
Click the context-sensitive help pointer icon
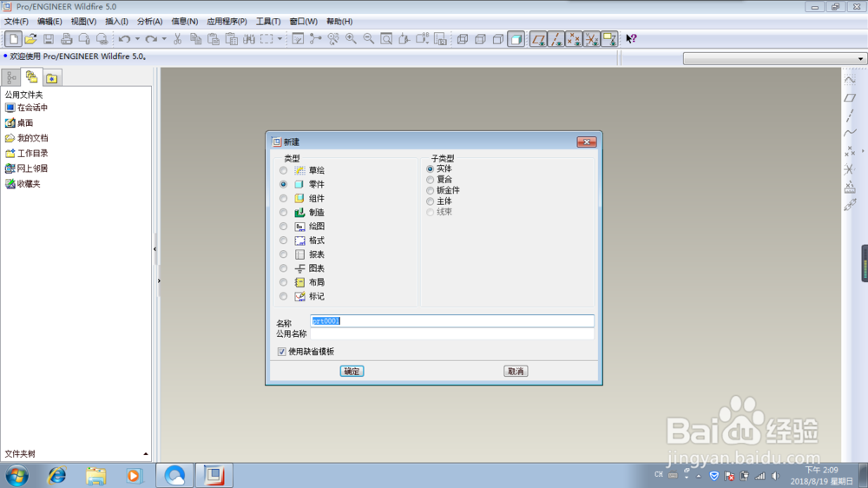(631, 39)
